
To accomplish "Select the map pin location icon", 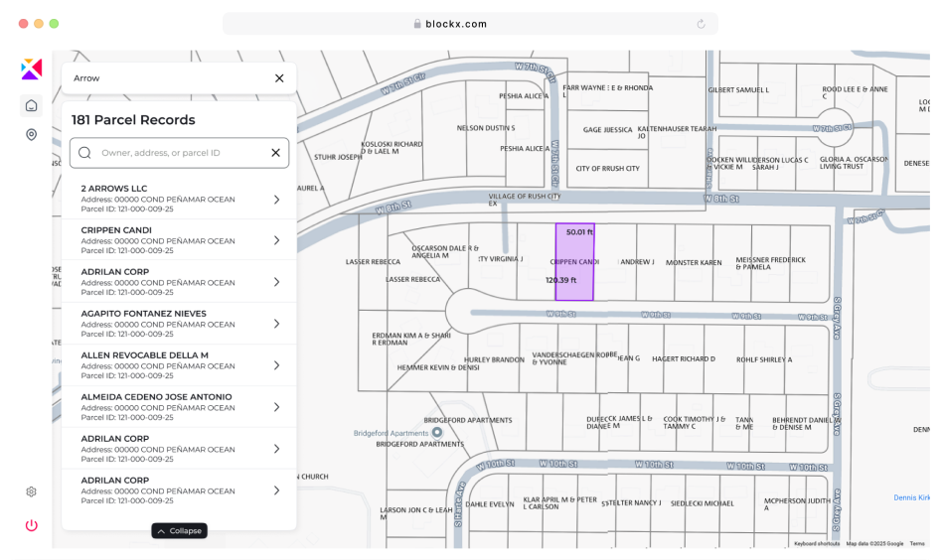I will (x=31, y=135).
